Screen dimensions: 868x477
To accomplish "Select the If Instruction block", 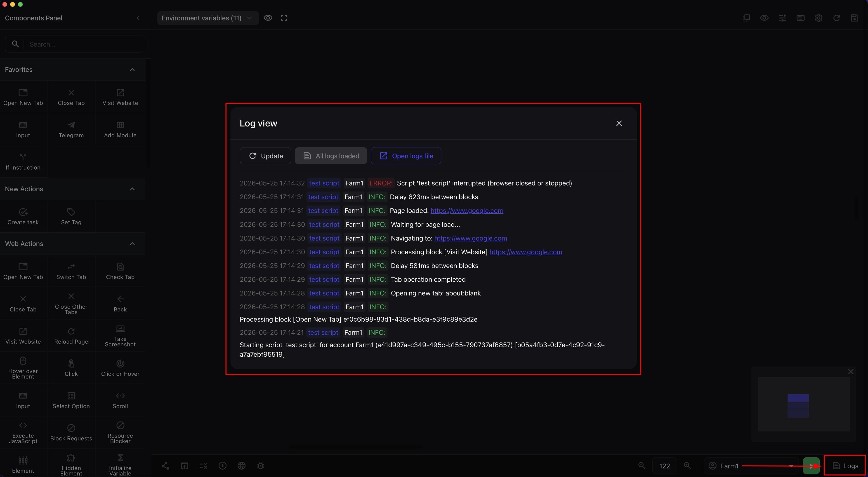I will [x=23, y=162].
